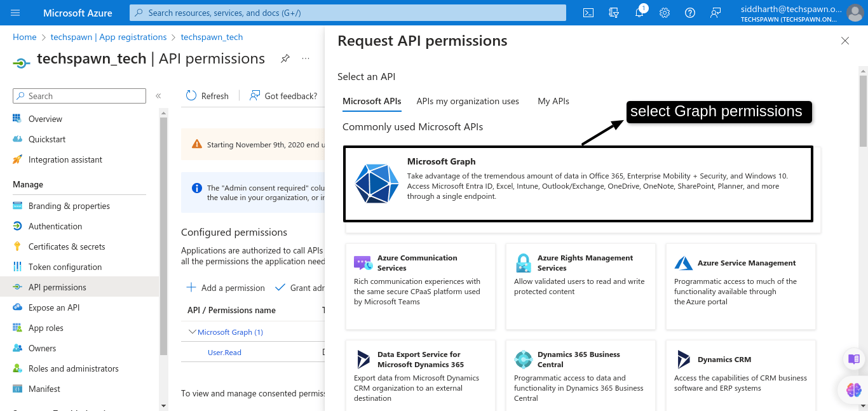Click the help question mark icon

coord(690,13)
